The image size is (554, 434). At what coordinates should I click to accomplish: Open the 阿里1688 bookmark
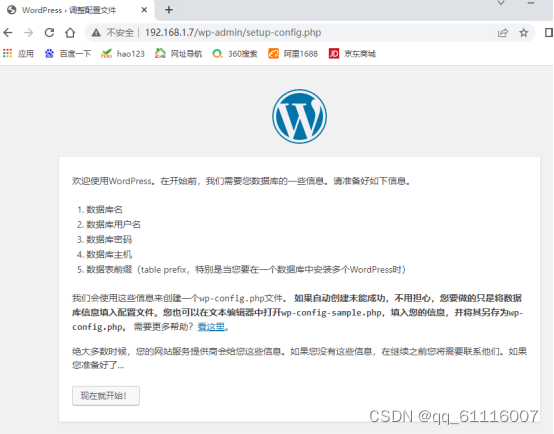pyautogui.click(x=293, y=54)
